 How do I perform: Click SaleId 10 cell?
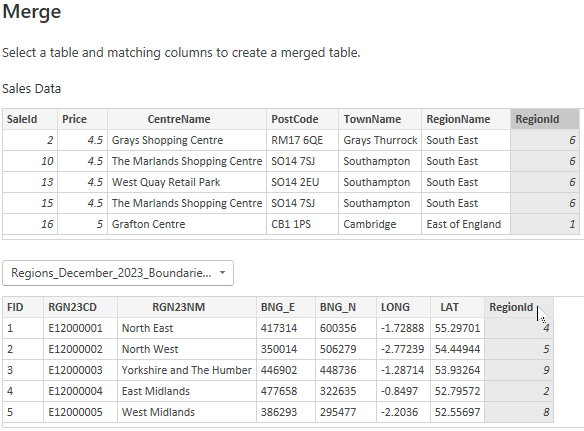(x=30, y=161)
